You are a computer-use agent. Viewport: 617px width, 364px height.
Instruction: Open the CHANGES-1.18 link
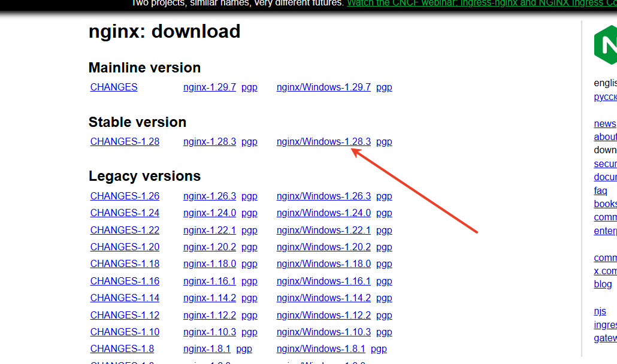(x=125, y=264)
